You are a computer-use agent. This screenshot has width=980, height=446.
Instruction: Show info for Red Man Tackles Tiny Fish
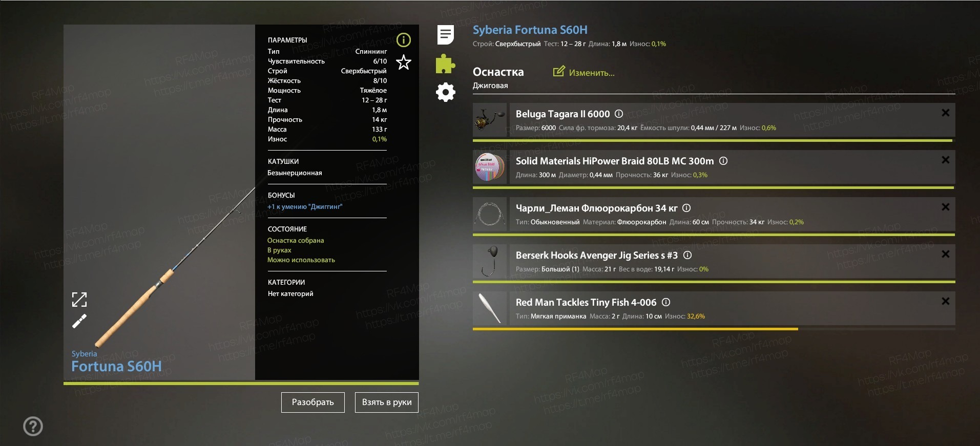[666, 302]
